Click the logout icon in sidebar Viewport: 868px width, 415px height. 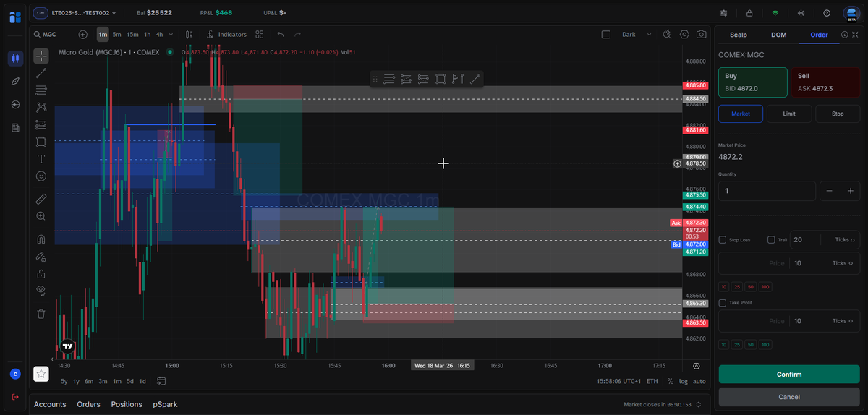(15, 397)
